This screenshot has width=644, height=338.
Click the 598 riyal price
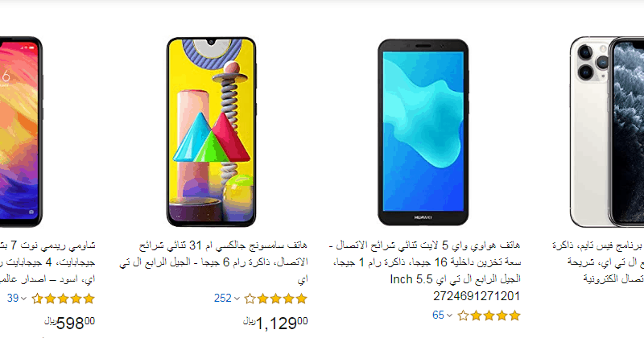tap(70, 324)
